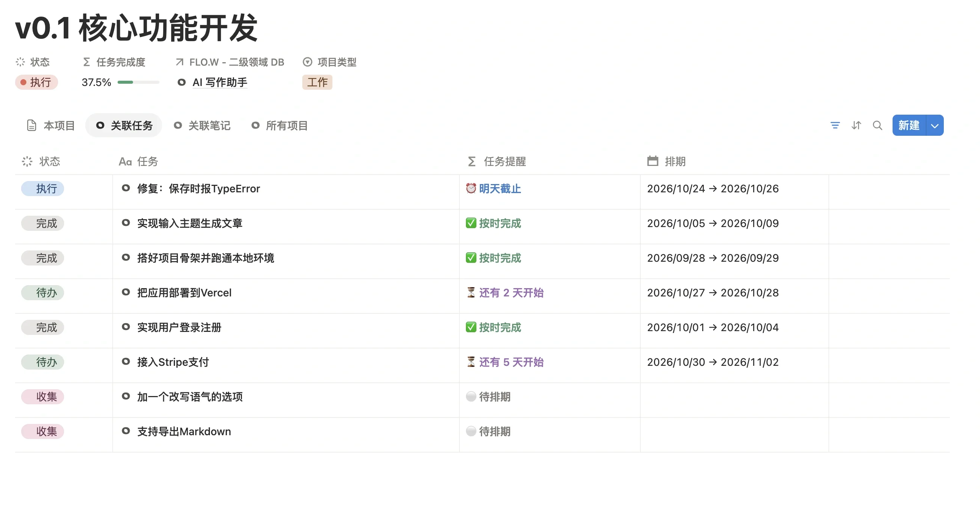Select the 37.5% progress bar

(138, 82)
